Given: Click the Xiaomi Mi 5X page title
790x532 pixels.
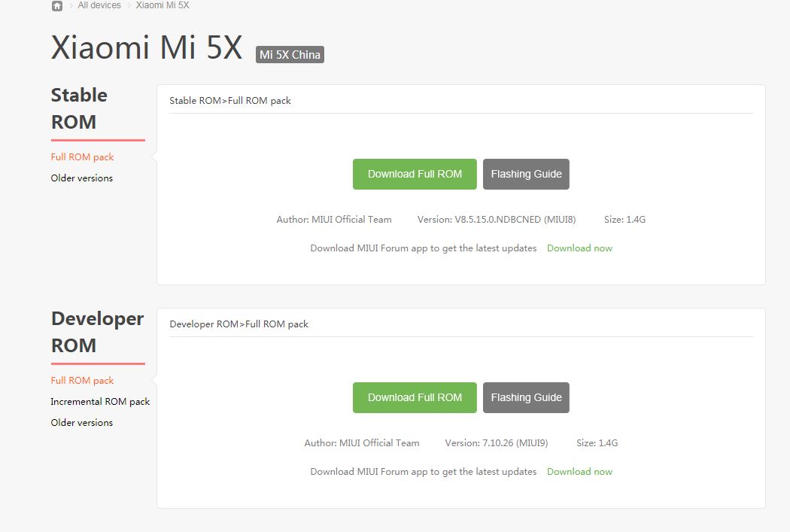Looking at the screenshot, I should click(x=147, y=47).
